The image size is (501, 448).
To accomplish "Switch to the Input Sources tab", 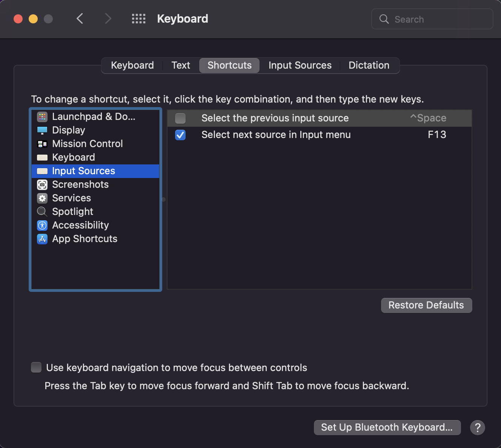I will click(300, 65).
